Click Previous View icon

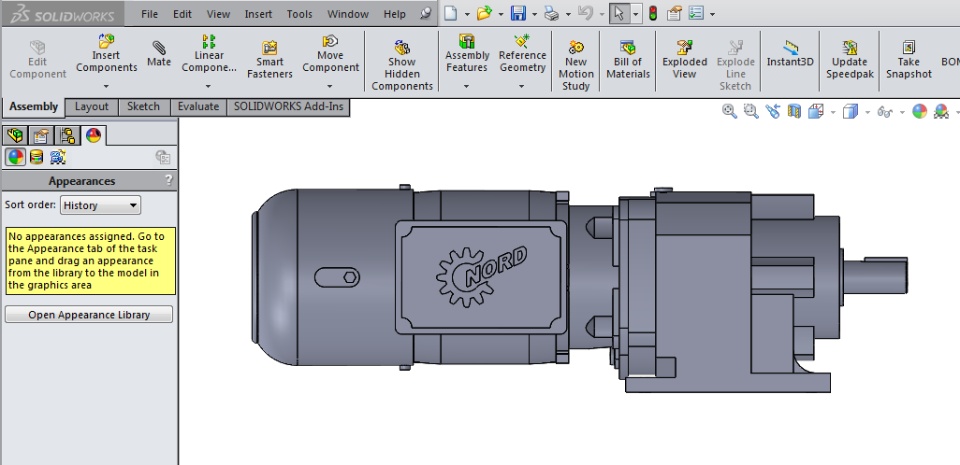click(x=772, y=111)
